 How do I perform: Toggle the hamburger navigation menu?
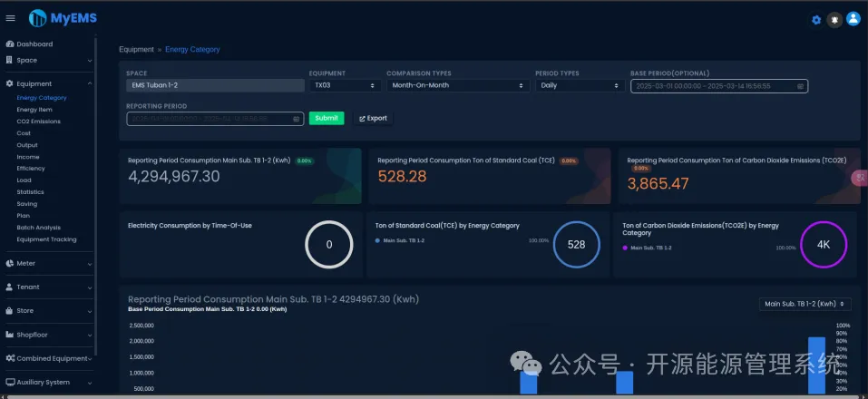coord(10,18)
